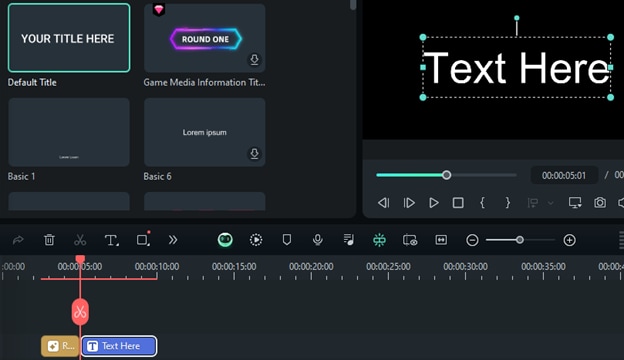624x360 pixels.
Task: Select the Basic 1 title thumbnail
Action: [69, 132]
